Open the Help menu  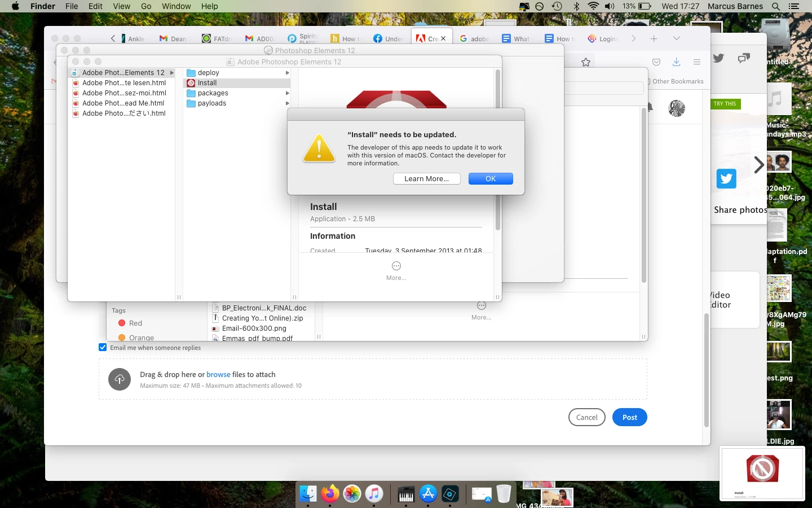coord(210,6)
